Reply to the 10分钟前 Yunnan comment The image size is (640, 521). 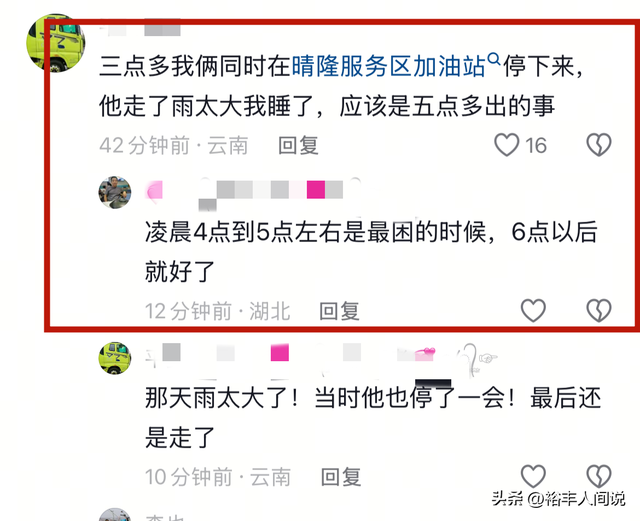pyautogui.click(x=341, y=477)
